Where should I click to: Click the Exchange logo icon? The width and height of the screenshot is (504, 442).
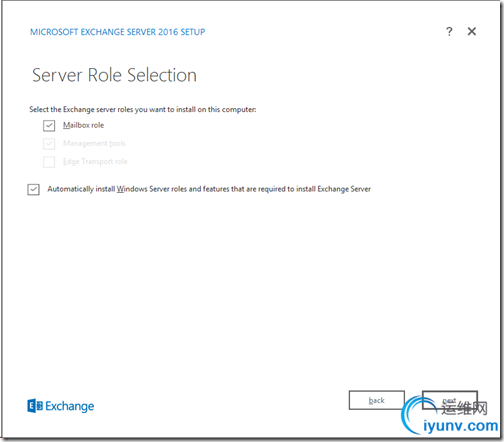pos(35,406)
